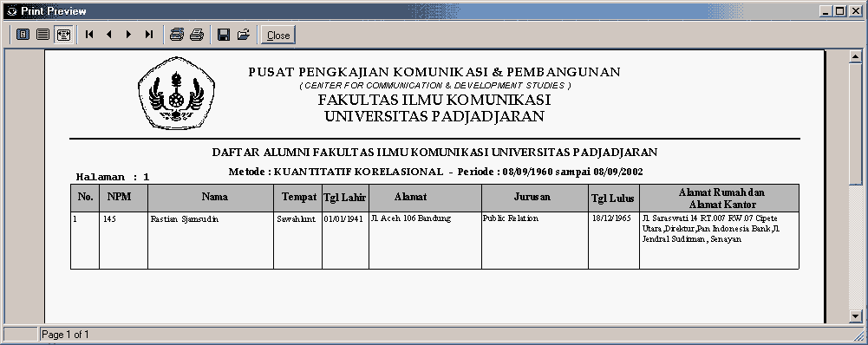Close the print preview with Close button
Screen dimensions: 868x345
(x=277, y=35)
